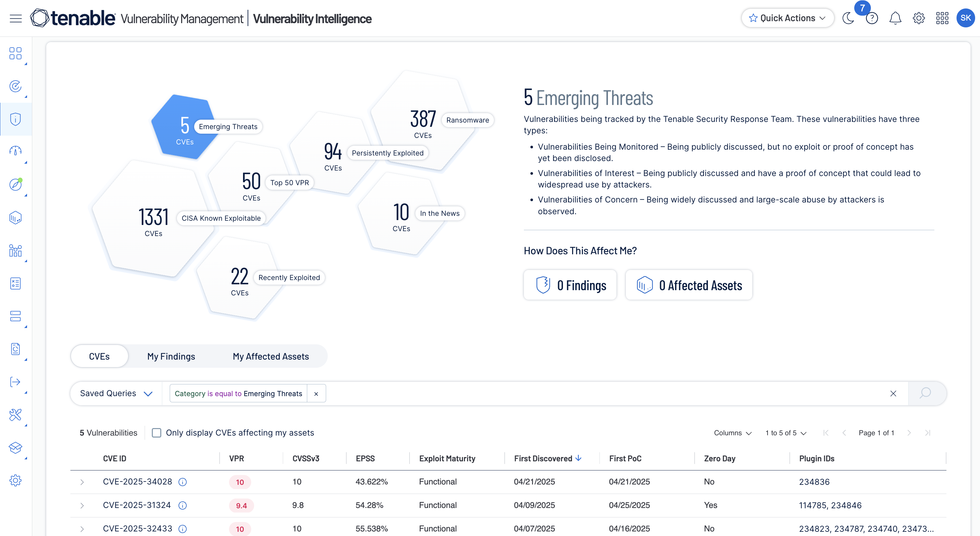Select the Ransomware hexagon category
The image size is (980, 536).
coord(422,122)
